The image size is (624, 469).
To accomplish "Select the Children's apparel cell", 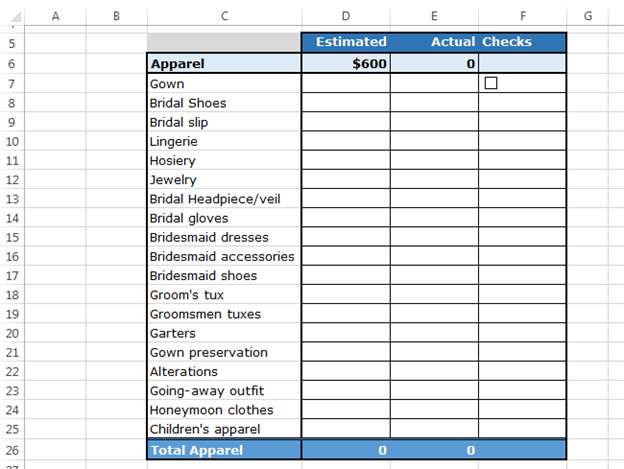I will coord(224,429).
